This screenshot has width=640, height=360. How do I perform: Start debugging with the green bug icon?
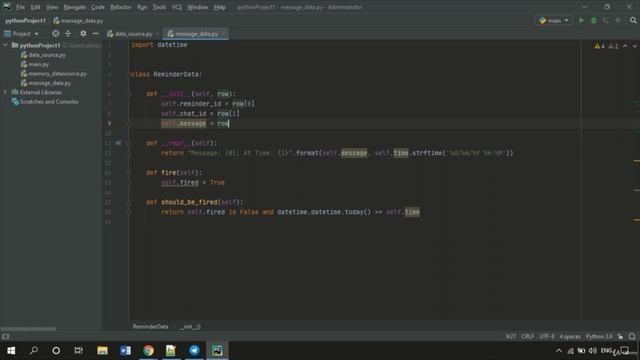coord(593,20)
